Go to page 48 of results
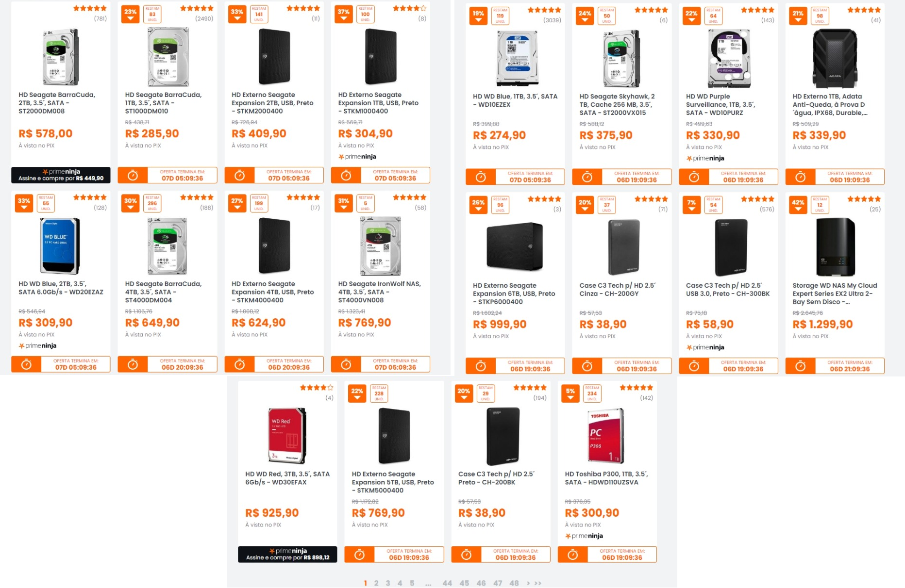This screenshot has width=905, height=588. pos(514,583)
